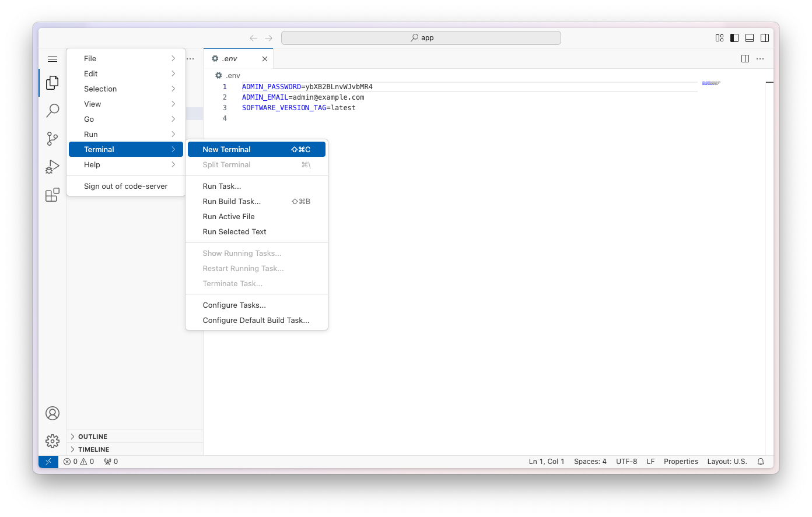The width and height of the screenshot is (812, 517).
Task: Click the notifications bell in status bar
Action: click(761, 462)
